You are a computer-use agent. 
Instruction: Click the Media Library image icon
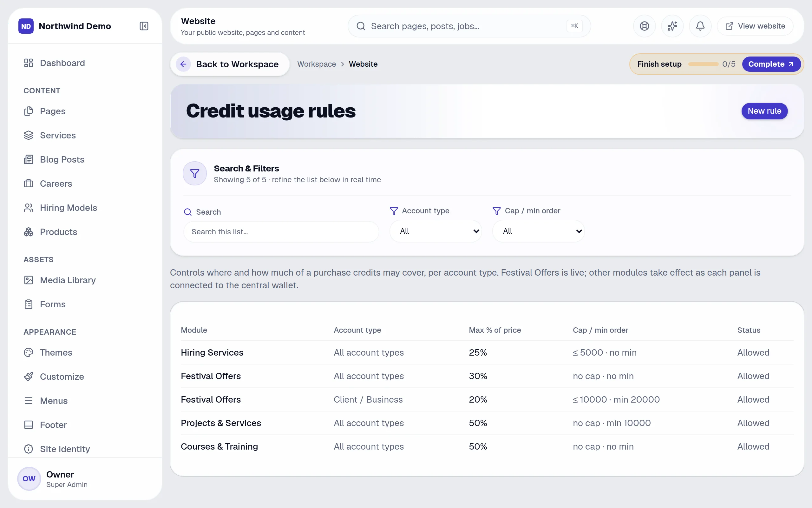29,280
